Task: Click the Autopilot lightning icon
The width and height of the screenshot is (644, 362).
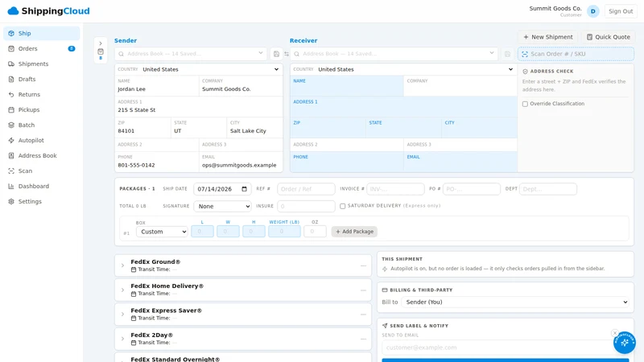Action: (11, 140)
